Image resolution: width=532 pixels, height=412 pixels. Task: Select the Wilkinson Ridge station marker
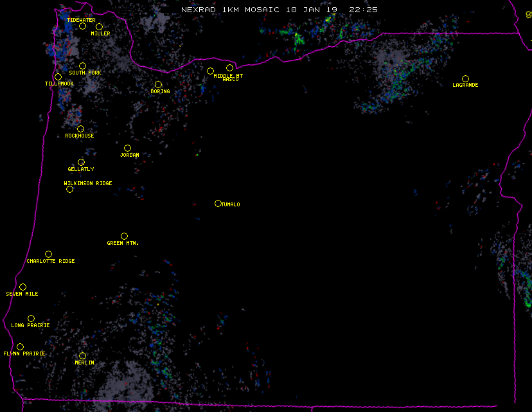coord(69,190)
